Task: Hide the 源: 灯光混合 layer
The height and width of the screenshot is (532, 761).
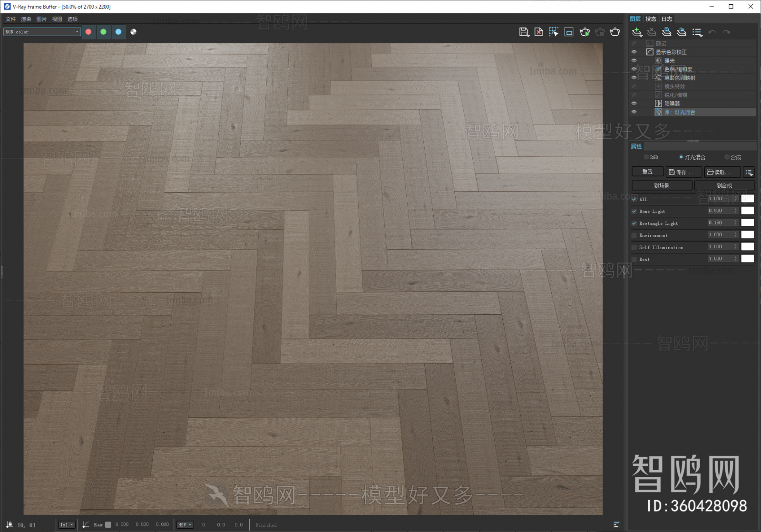Action: click(634, 112)
